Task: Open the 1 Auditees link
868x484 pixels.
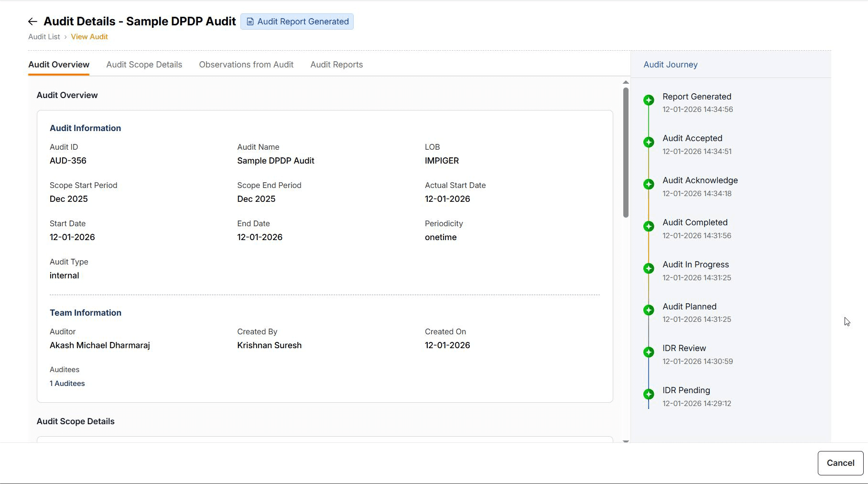Action: [67, 384]
